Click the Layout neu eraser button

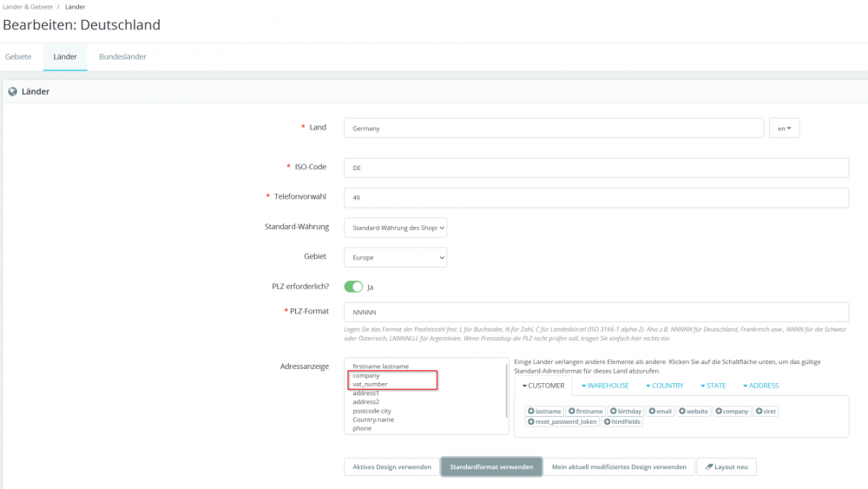point(727,466)
